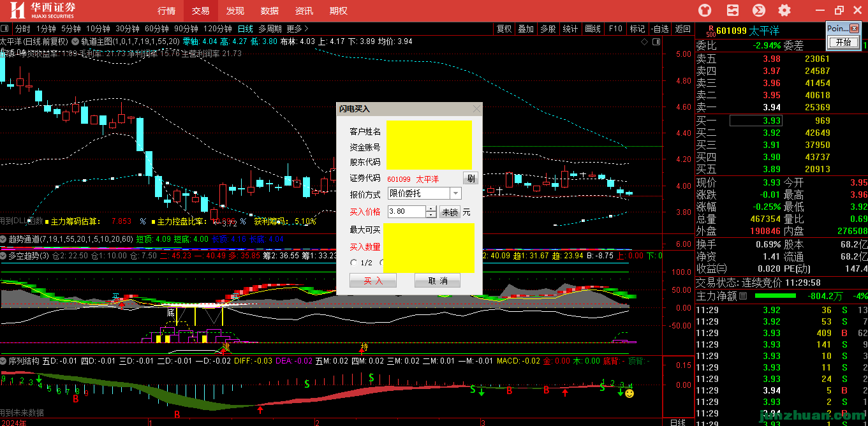
Task: Click the 卖五 price 3.98
Action: [772, 59]
